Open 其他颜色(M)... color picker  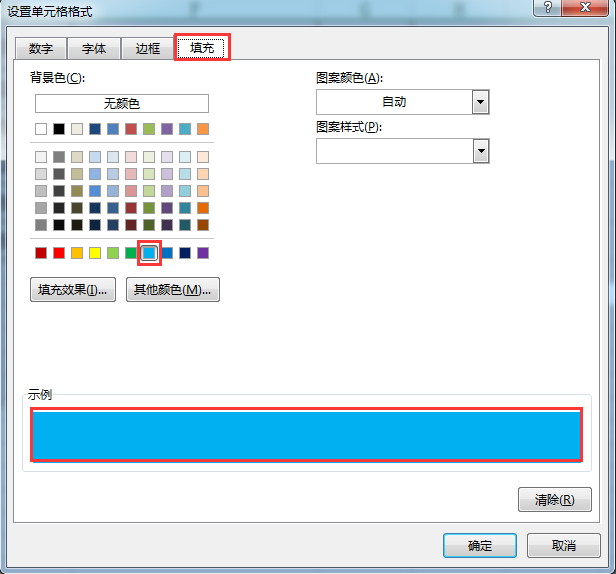point(173,290)
